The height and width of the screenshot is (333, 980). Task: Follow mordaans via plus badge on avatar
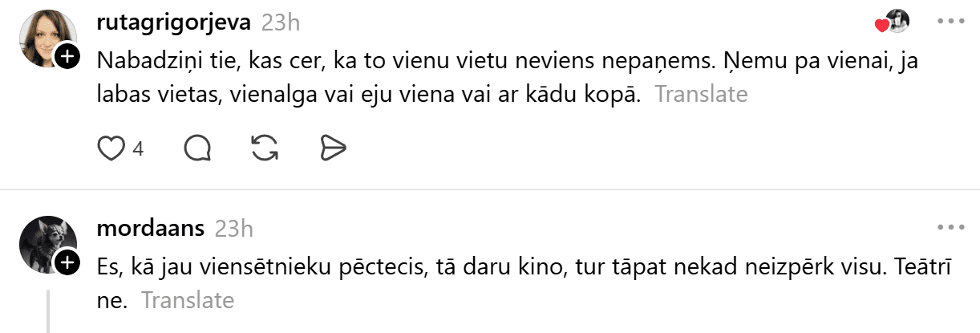coord(67,262)
